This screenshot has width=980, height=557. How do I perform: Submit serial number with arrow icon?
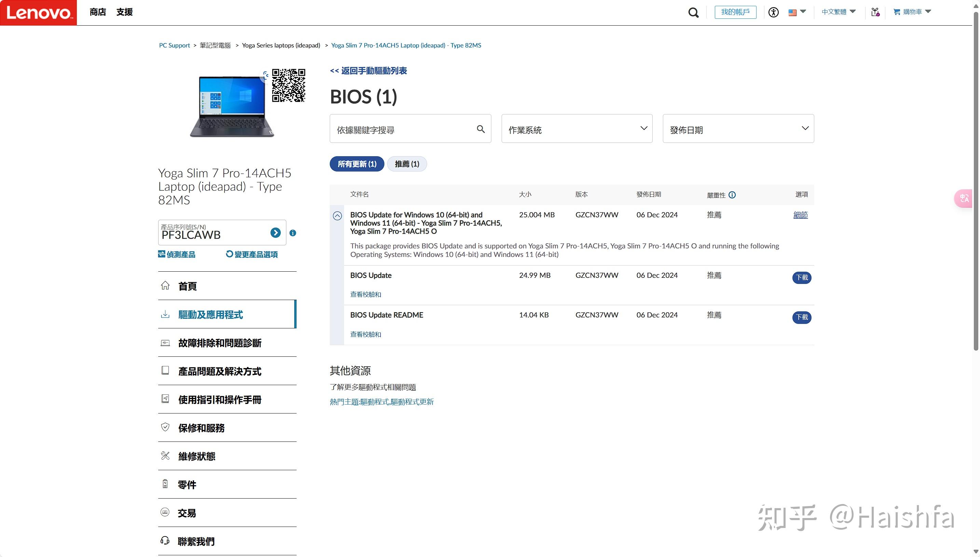pos(275,233)
